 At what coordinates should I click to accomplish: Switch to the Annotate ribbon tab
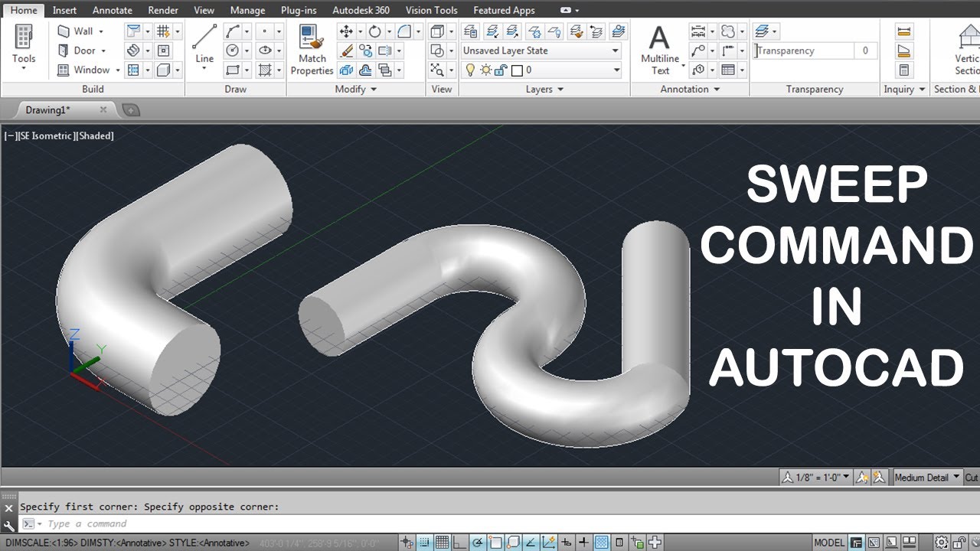click(x=112, y=10)
